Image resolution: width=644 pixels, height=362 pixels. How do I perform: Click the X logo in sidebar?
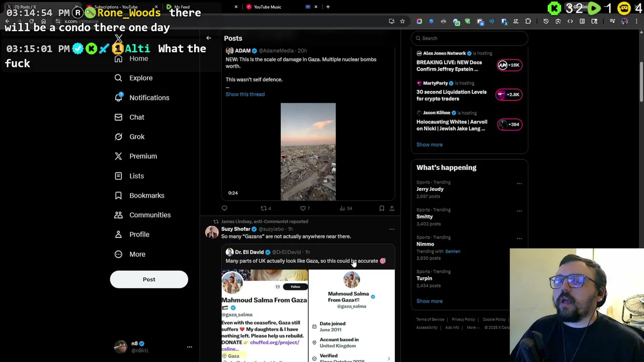click(119, 39)
